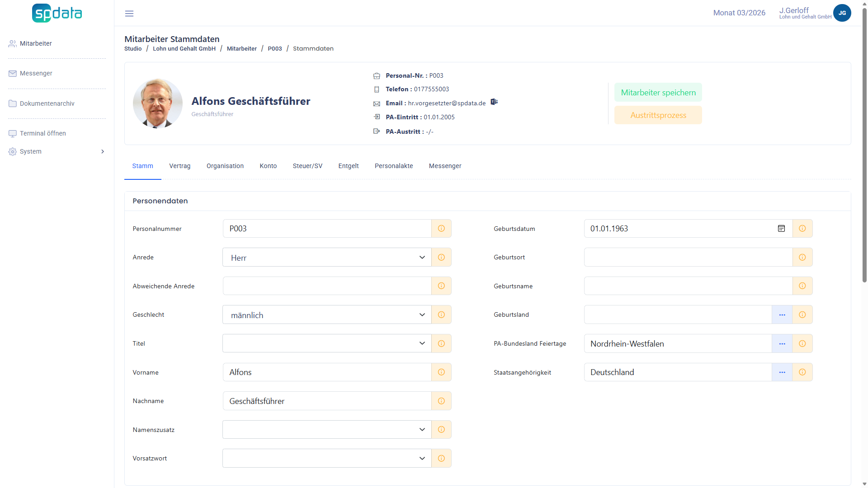
Task: Click info icon for Nachname field
Action: coord(441,401)
